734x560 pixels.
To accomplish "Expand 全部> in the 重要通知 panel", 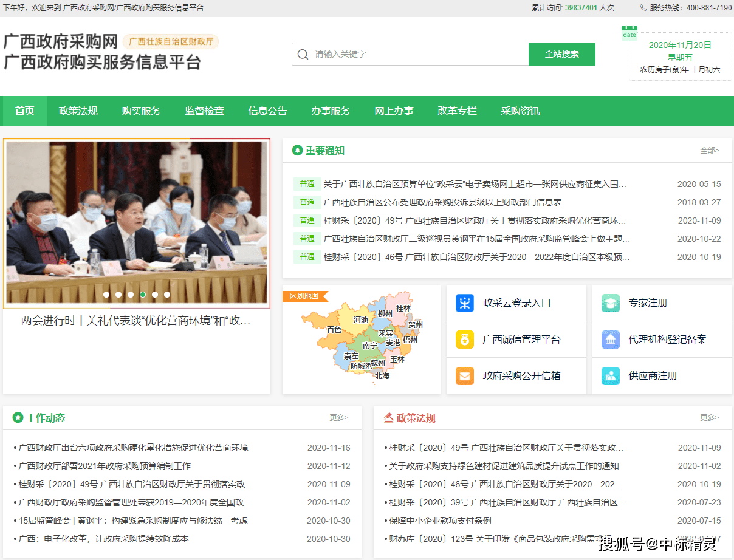I will (x=709, y=151).
